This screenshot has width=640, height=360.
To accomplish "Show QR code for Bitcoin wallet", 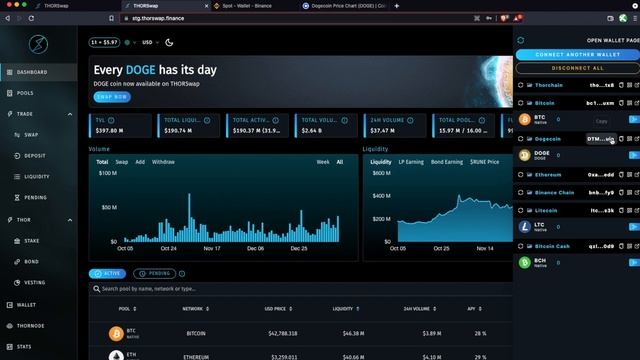I will pyautogui.click(x=629, y=103).
